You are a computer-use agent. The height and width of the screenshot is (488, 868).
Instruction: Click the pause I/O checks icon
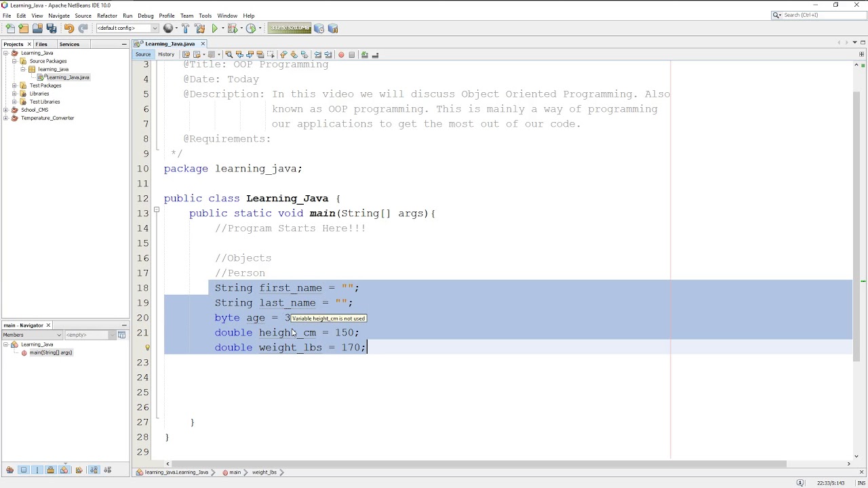coord(333,28)
